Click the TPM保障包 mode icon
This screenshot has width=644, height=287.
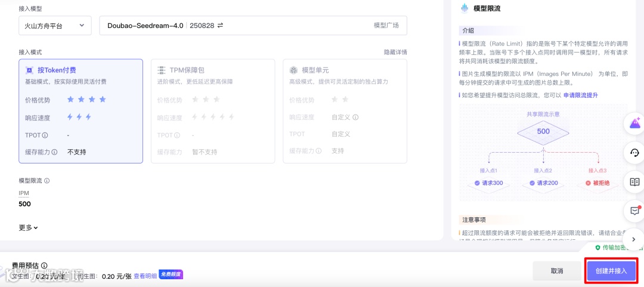(162, 70)
